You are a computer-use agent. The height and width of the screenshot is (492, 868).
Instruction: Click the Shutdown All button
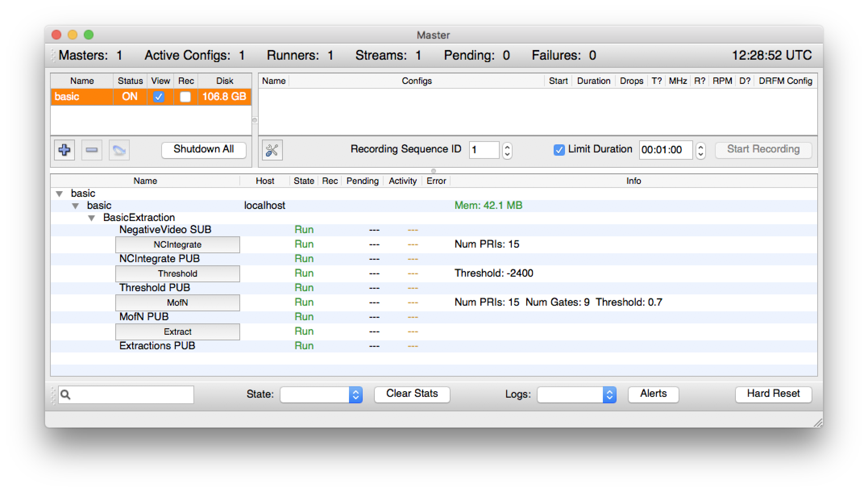click(204, 149)
